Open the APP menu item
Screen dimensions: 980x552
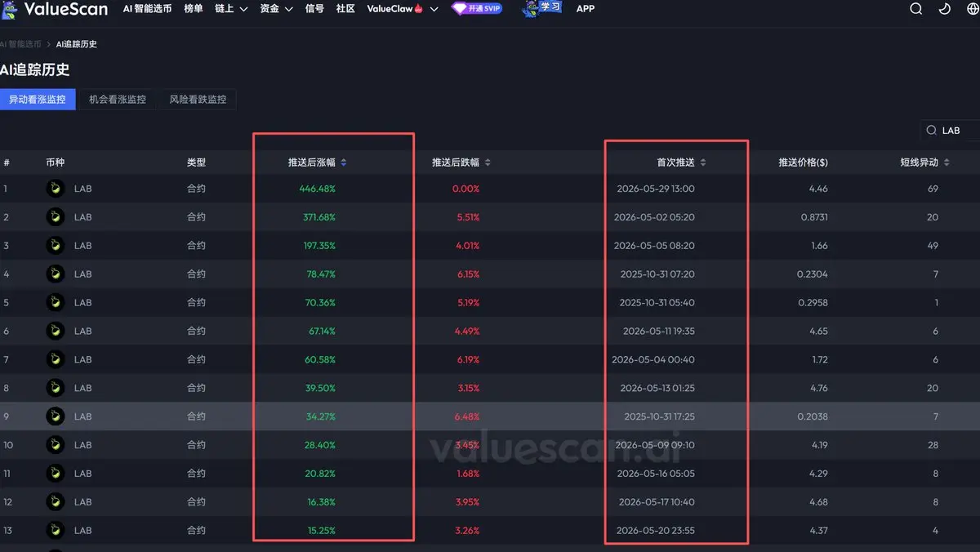(586, 9)
